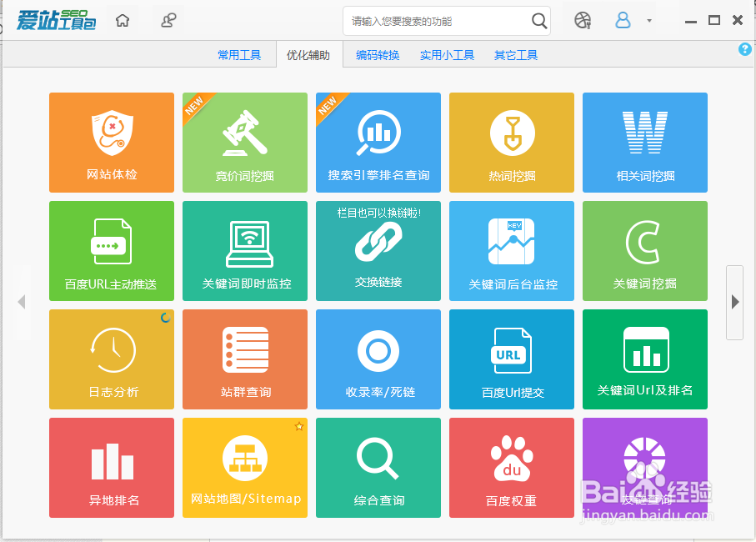Toggle the favorite star on 网站地图 tile
This screenshot has width=756, height=542.
click(299, 426)
